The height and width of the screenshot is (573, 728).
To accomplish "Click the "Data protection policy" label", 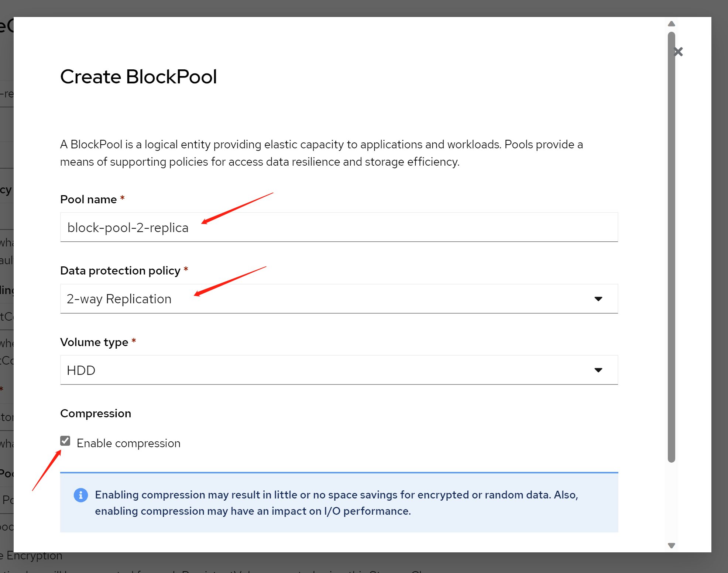I will [120, 271].
